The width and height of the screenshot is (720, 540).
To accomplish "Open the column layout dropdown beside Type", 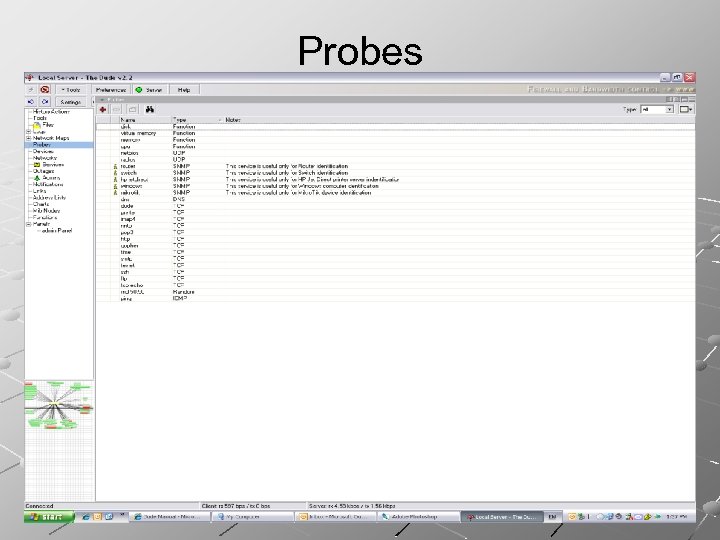I will tap(686, 109).
